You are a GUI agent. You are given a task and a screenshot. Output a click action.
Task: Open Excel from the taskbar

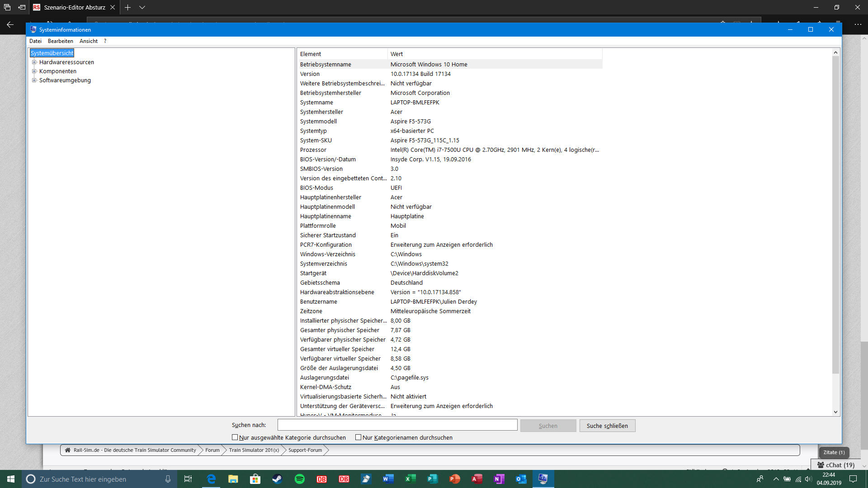(410, 479)
